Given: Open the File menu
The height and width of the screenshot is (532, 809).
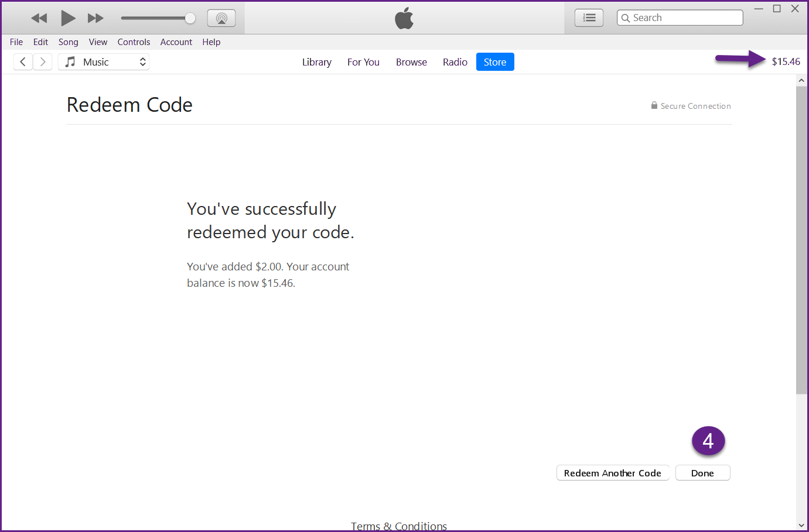Looking at the screenshot, I should coord(16,42).
